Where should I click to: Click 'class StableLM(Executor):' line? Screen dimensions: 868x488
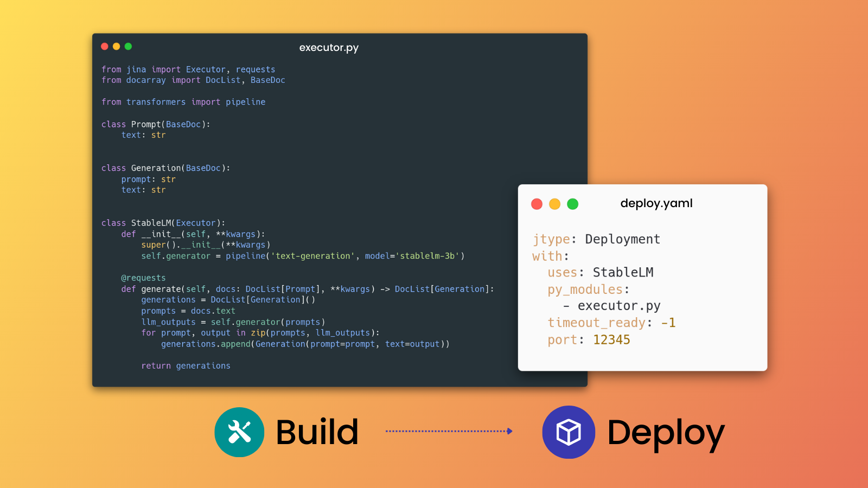click(163, 223)
